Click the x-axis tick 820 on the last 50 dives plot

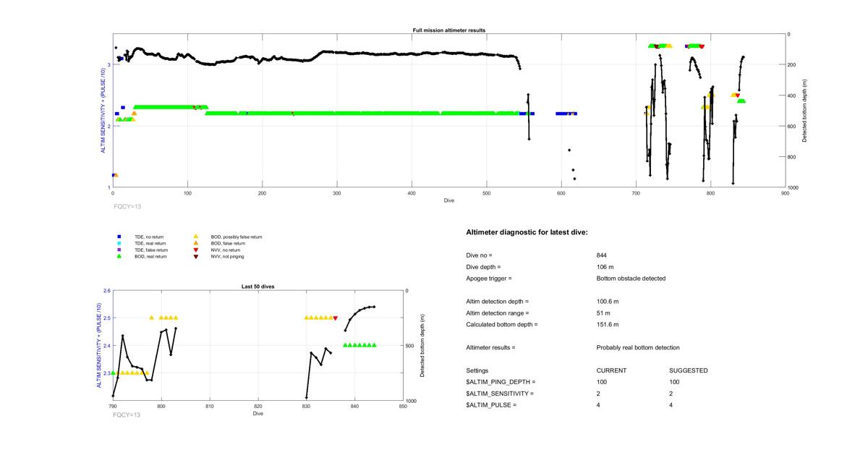[x=258, y=407]
